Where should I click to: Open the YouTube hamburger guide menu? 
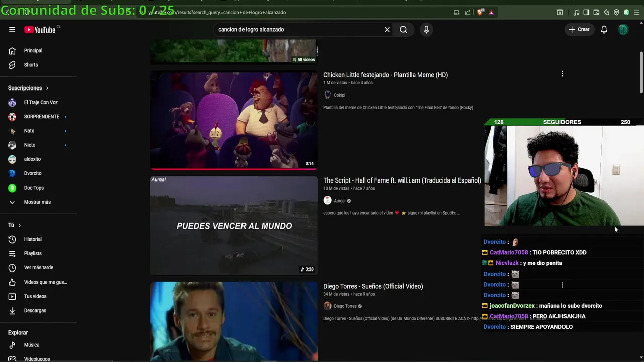12,30
